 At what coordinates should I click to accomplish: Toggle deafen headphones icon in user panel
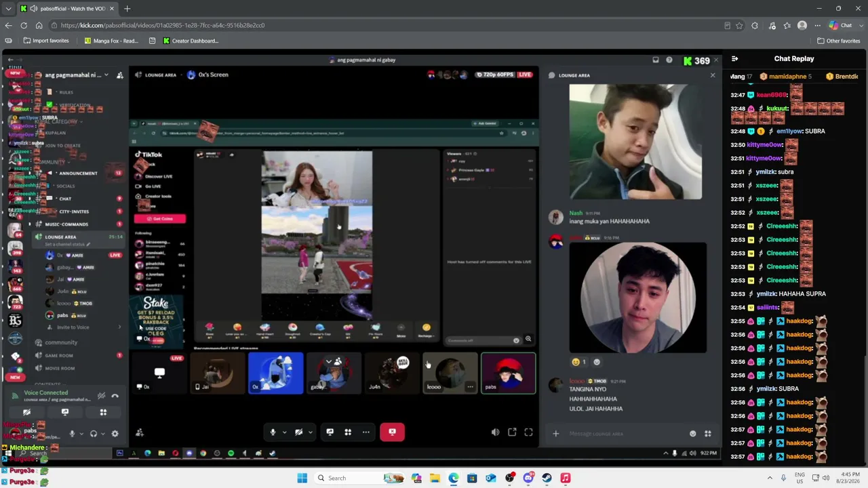(x=94, y=434)
